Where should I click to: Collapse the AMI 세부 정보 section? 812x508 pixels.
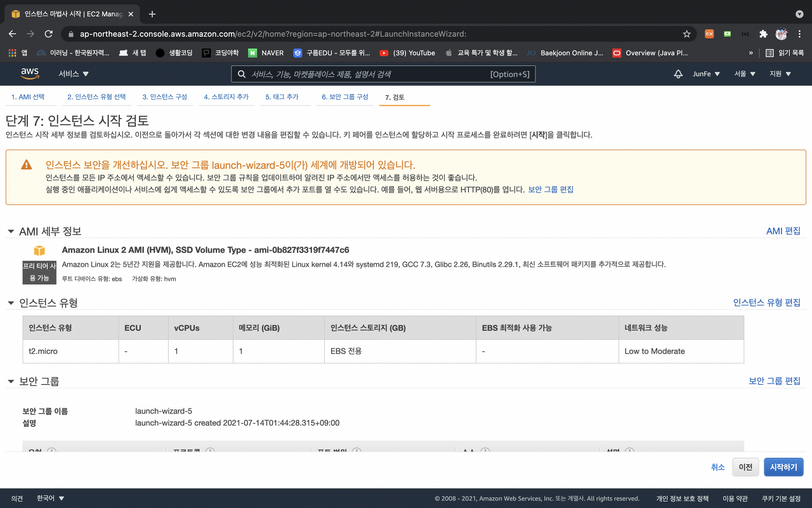11,232
